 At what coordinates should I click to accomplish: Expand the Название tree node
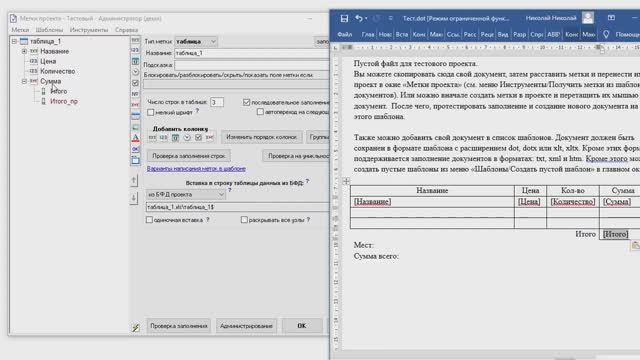pos(24,51)
